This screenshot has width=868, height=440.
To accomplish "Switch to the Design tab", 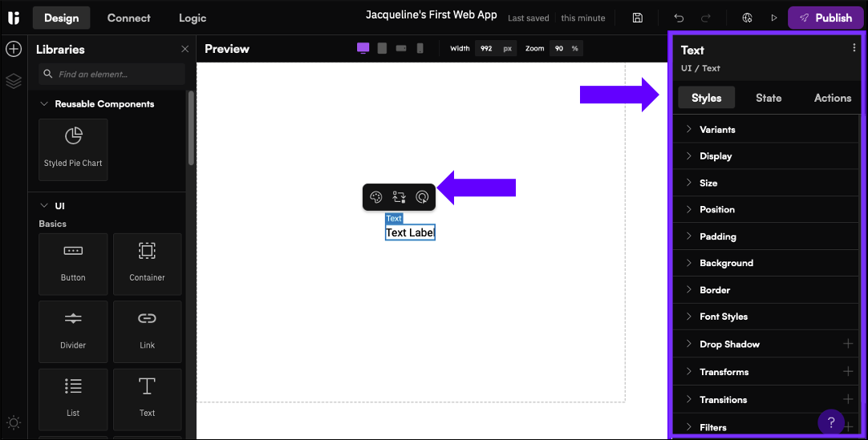I will [62, 18].
